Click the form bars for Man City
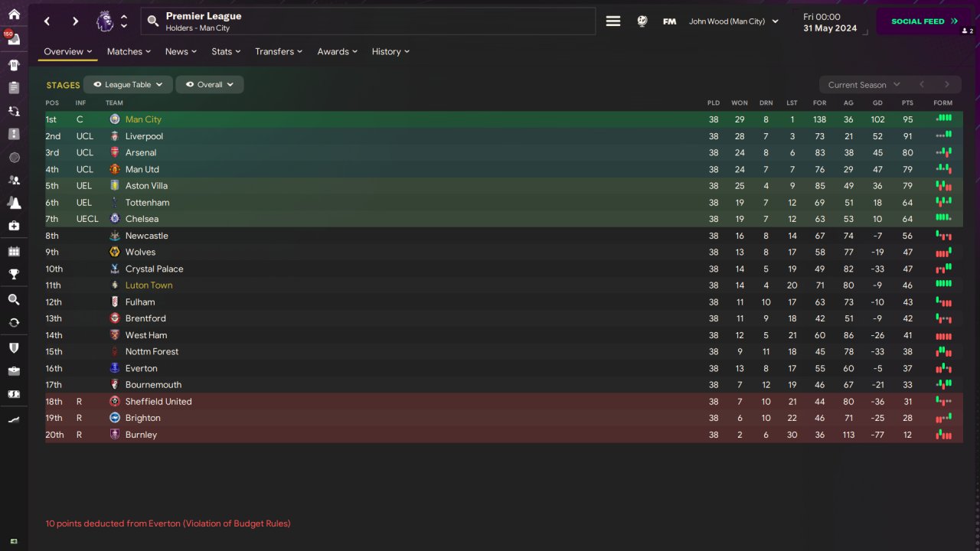The image size is (980, 551). coord(943,119)
